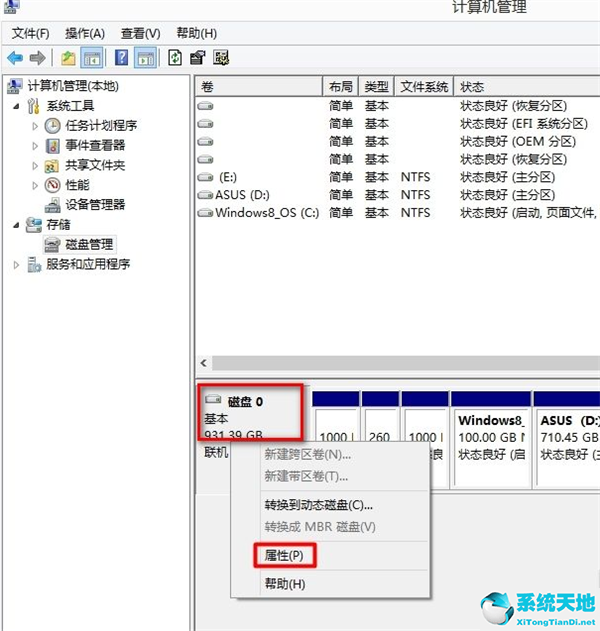Click 状态良好 (EFI 系统分区) status text
The width and height of the screenshot is (600, 631).
(x=524, y=124)
